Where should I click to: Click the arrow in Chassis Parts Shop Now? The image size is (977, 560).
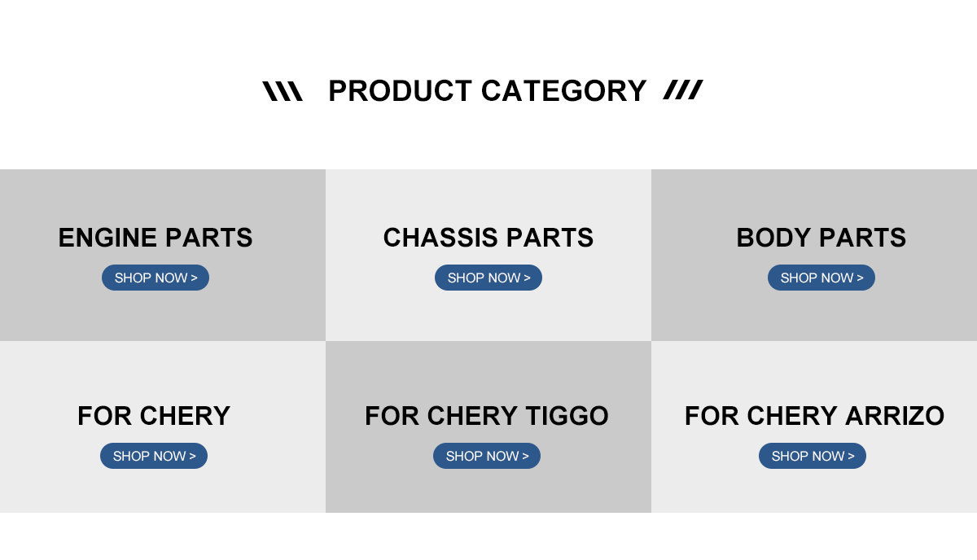[x=527, y=278]
